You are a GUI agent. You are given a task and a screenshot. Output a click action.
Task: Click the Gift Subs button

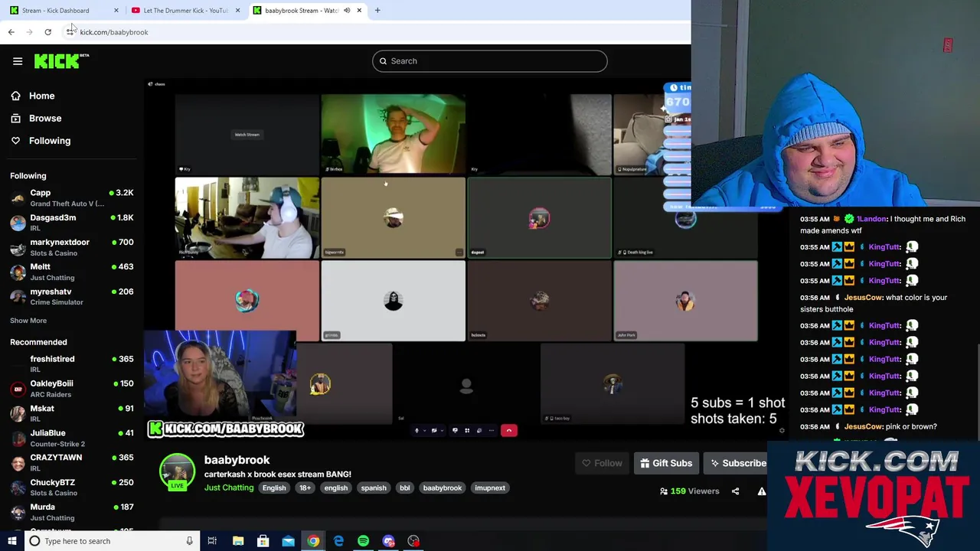click(666, 463)
